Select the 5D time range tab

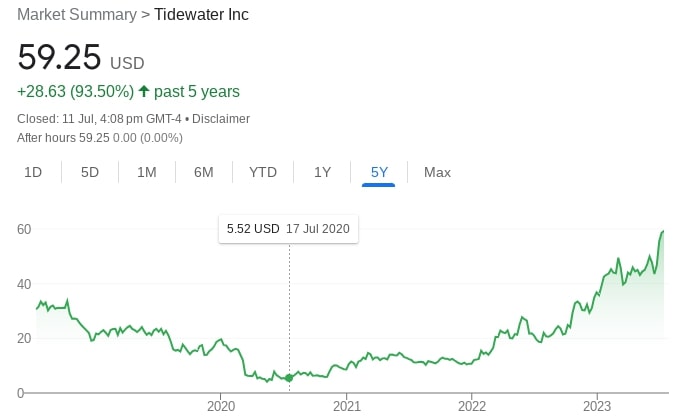(x=90, y=172)
